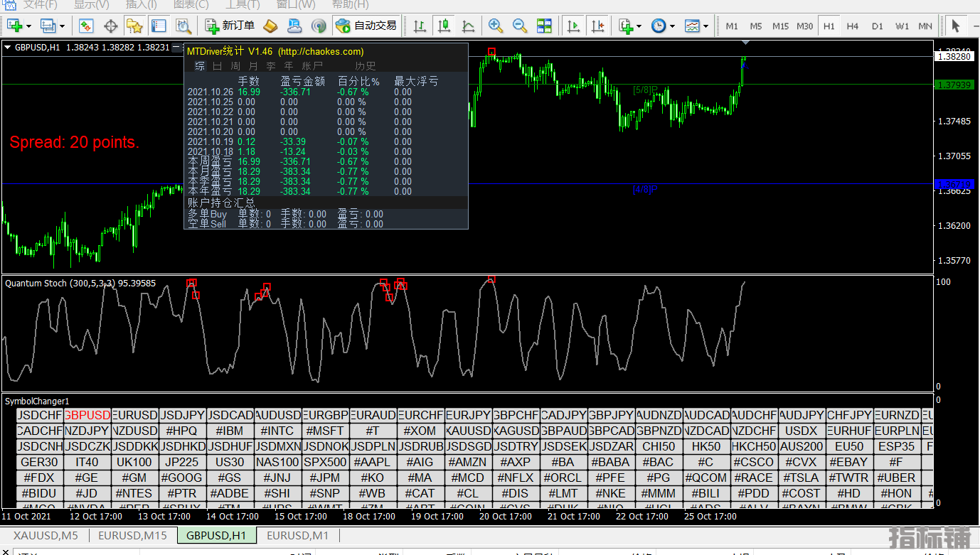Image resolution: width=980 pixels, height=555 pixels.
Task: Select #AAPL in the SymbolChanger grid
Action: pos(373,462)
